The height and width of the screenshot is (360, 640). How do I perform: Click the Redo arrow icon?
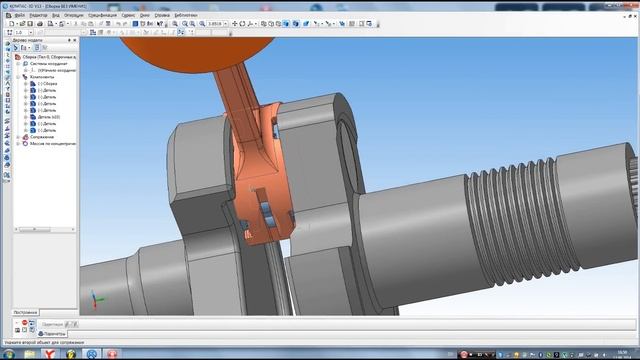(125, 24)
